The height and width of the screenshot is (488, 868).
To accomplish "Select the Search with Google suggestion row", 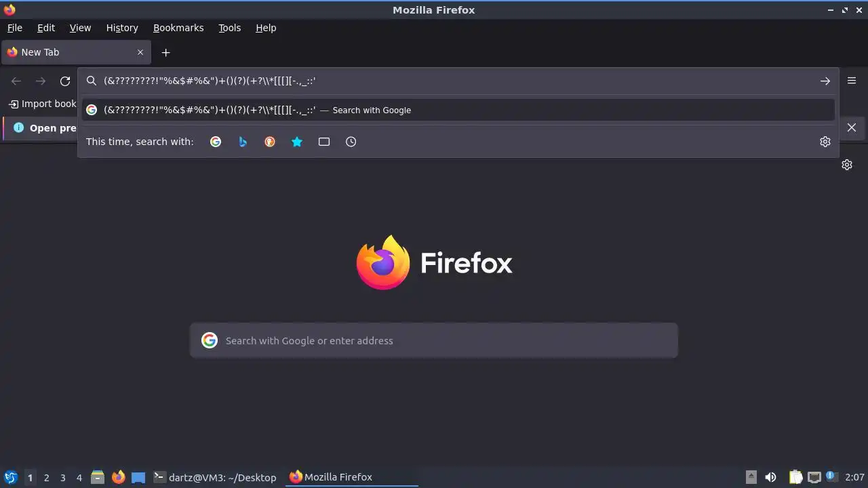I will coord(458,110).
